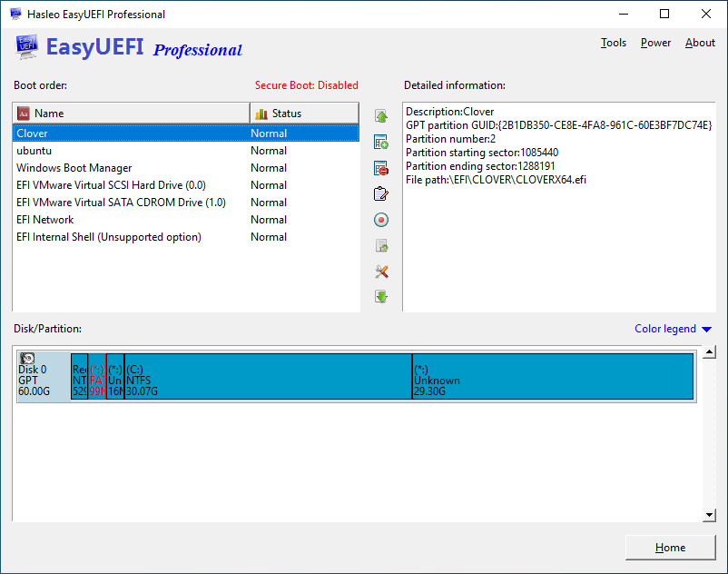Click the window title bar app icon
The image size is (728, 574).
point(15,14)
